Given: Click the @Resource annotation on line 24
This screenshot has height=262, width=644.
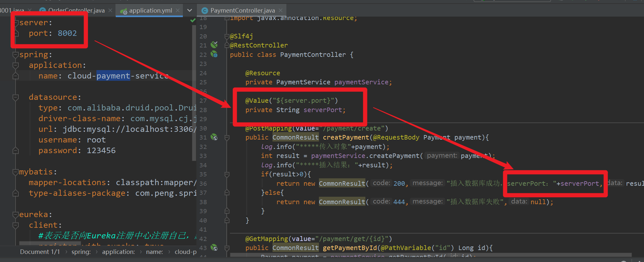Looking at the screenshot, I should tap(263, 73).
